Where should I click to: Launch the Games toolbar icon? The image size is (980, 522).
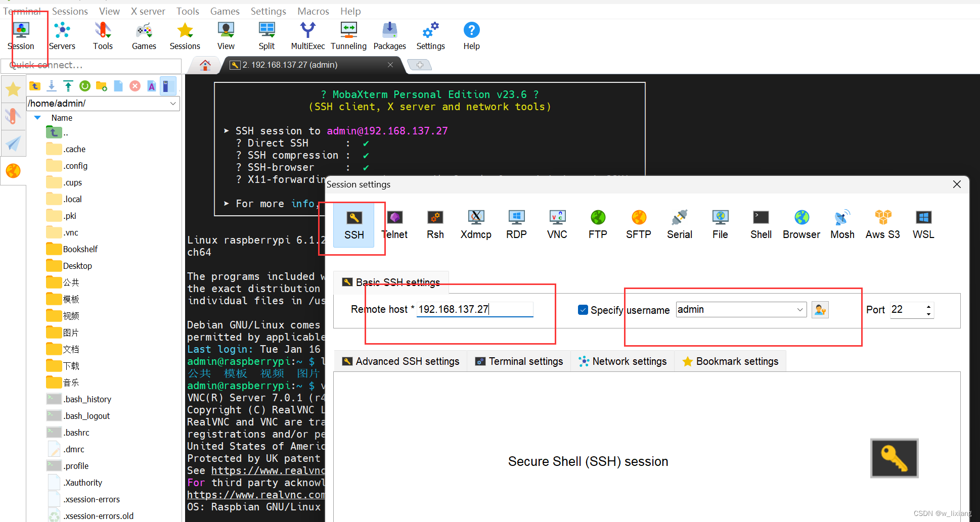(144, 36)
